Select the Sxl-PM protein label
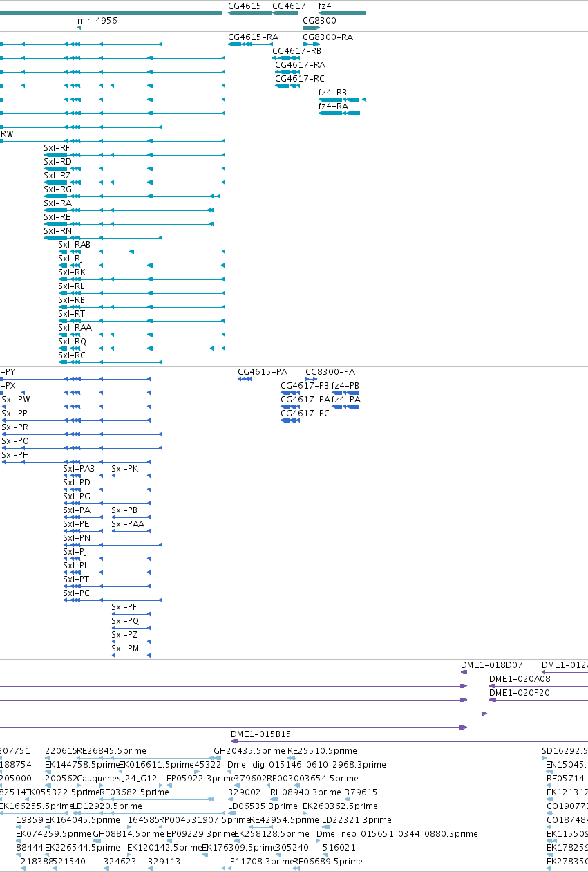Image resolution: width=588 pixels, height=872 pixels. (x=125, y=649)
